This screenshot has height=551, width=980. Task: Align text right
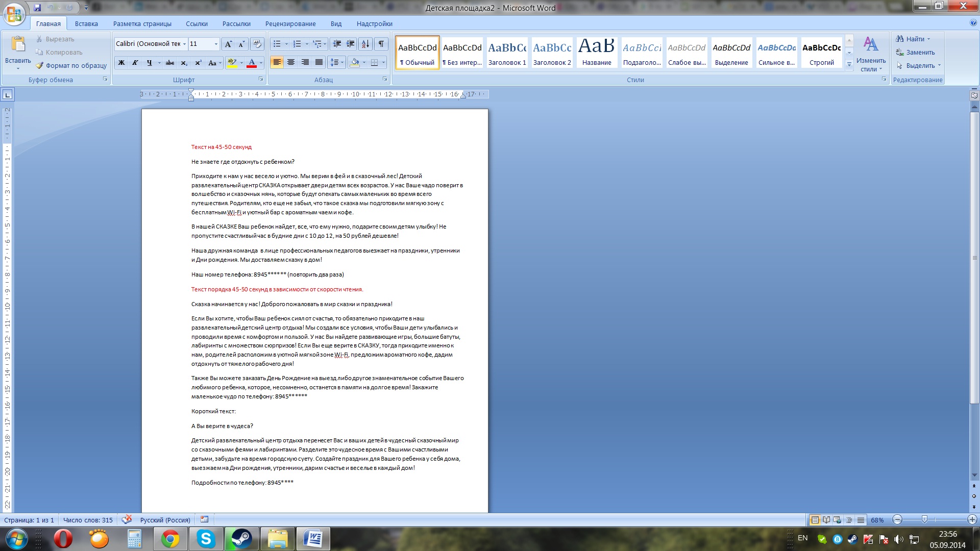point(305,62)
